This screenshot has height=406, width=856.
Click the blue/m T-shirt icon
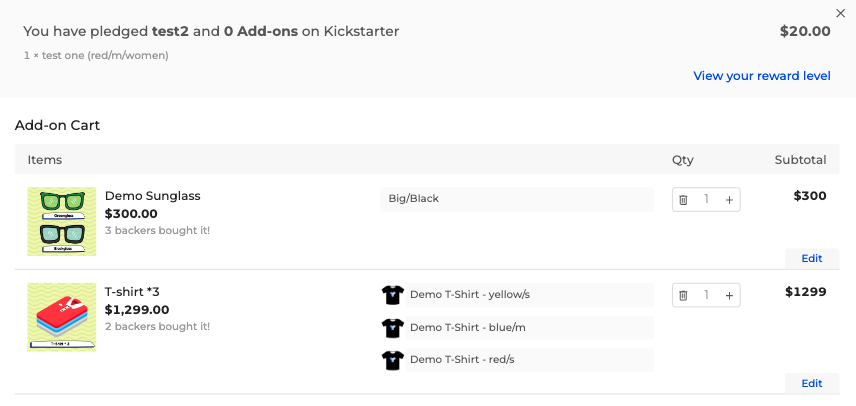[x=392, y=328]
